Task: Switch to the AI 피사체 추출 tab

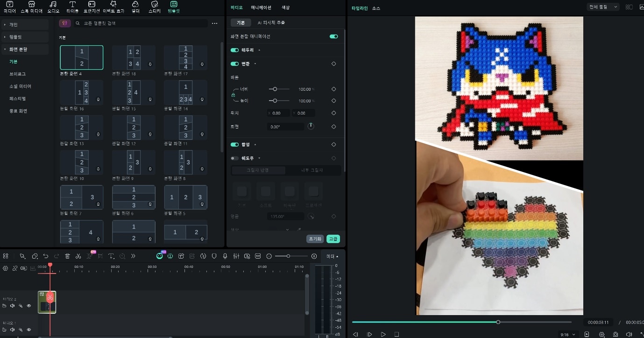Action: pyautogui.click(x=271, y=22)
